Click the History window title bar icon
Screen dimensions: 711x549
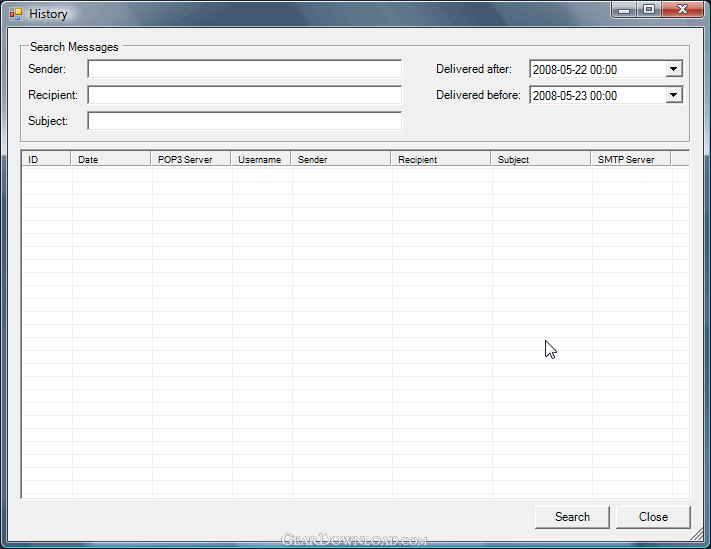16,14
